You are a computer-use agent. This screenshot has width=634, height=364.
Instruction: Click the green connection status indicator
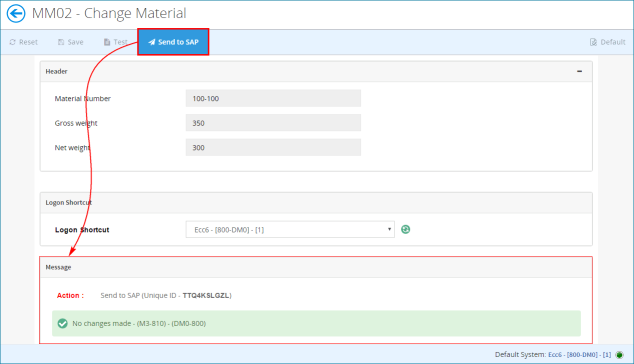tap(619, 355)
